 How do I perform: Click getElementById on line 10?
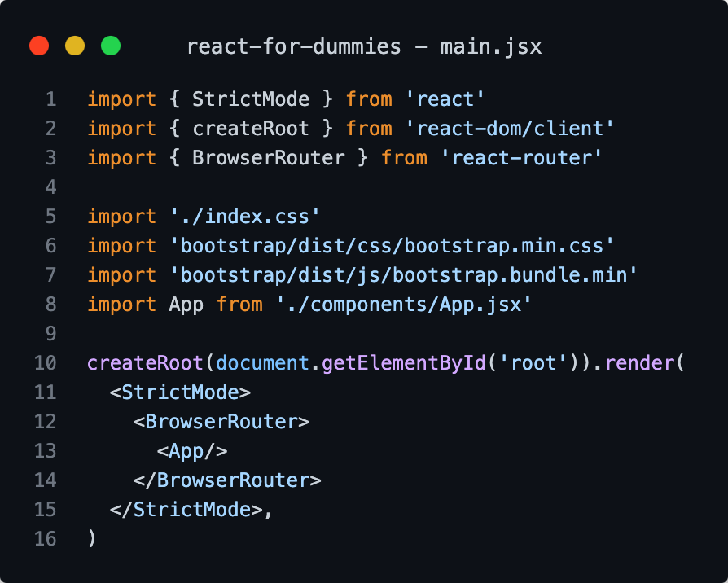pos(403,362)
